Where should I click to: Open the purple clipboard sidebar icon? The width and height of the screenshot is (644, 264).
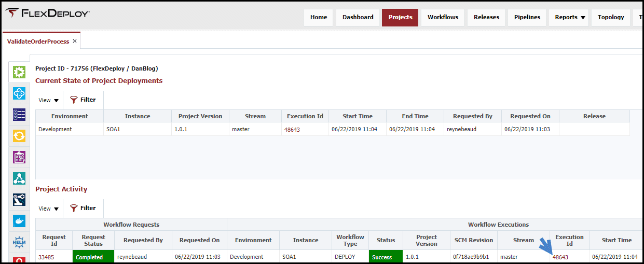click(x=19, y=157)
